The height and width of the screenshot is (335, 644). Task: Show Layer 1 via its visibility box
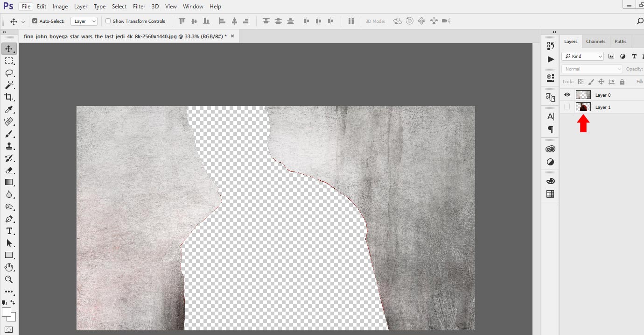coord(567,107)
